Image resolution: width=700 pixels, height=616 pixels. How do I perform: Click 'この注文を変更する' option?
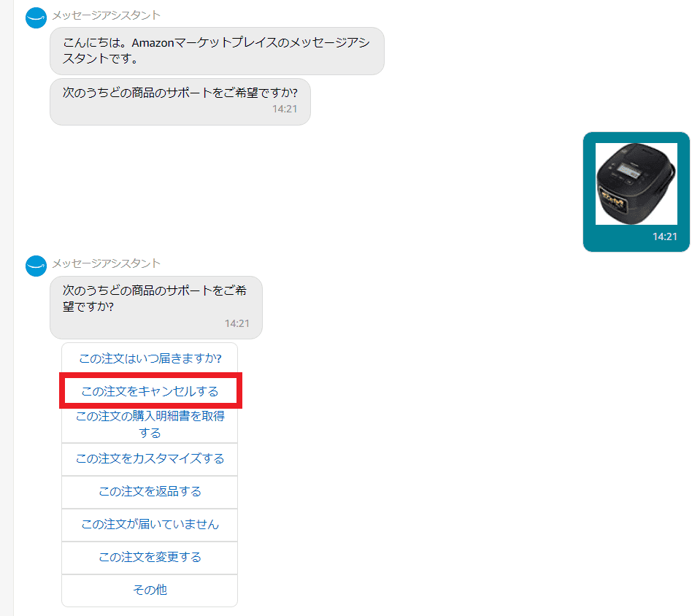[150, 558]
